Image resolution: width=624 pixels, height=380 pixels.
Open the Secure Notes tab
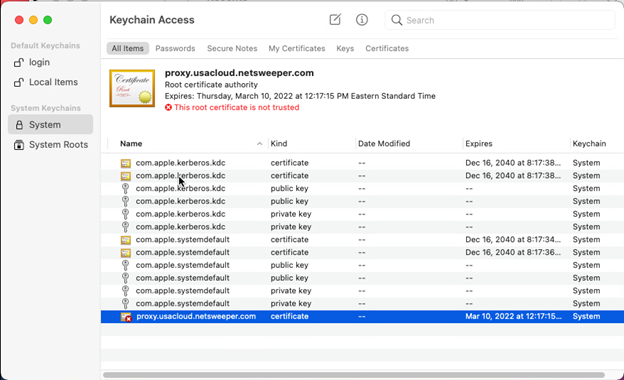click(x=232, y=49)
